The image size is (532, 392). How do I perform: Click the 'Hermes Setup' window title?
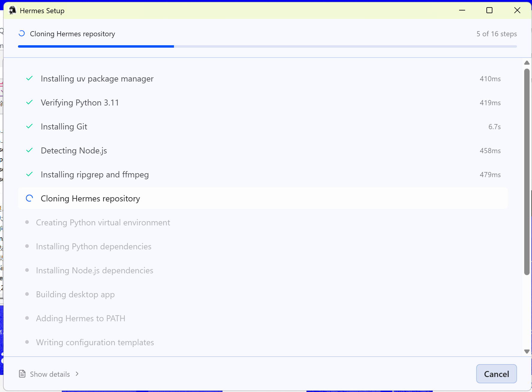tap(42, 11)
